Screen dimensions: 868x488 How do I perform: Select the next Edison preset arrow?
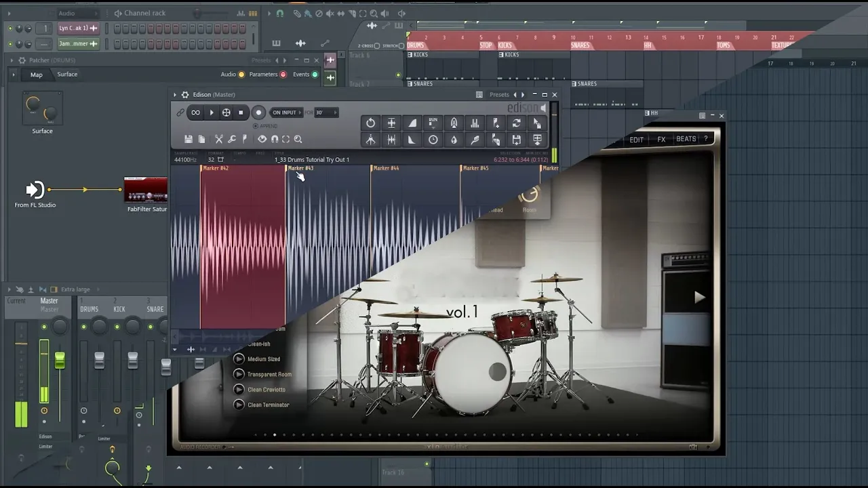click(522, 95)
